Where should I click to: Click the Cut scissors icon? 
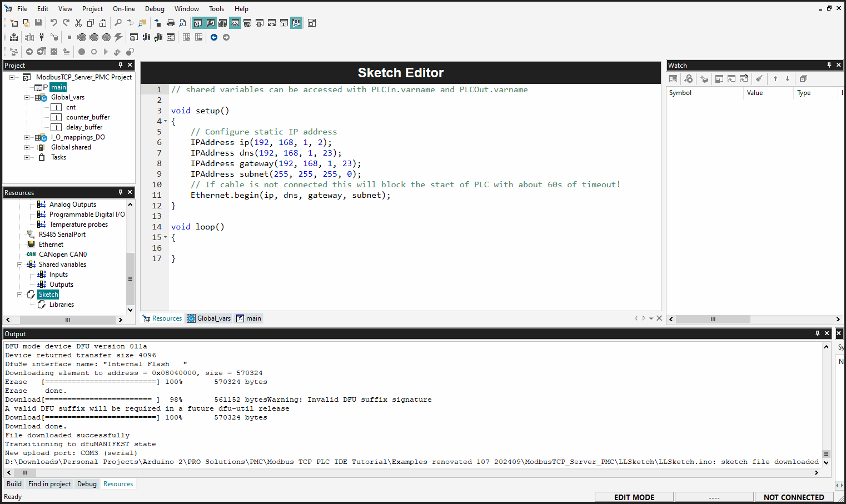tap(78, 23)
